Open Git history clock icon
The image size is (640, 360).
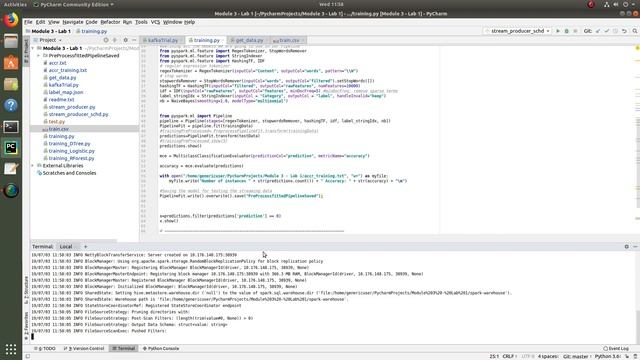[x=616, y=31]
